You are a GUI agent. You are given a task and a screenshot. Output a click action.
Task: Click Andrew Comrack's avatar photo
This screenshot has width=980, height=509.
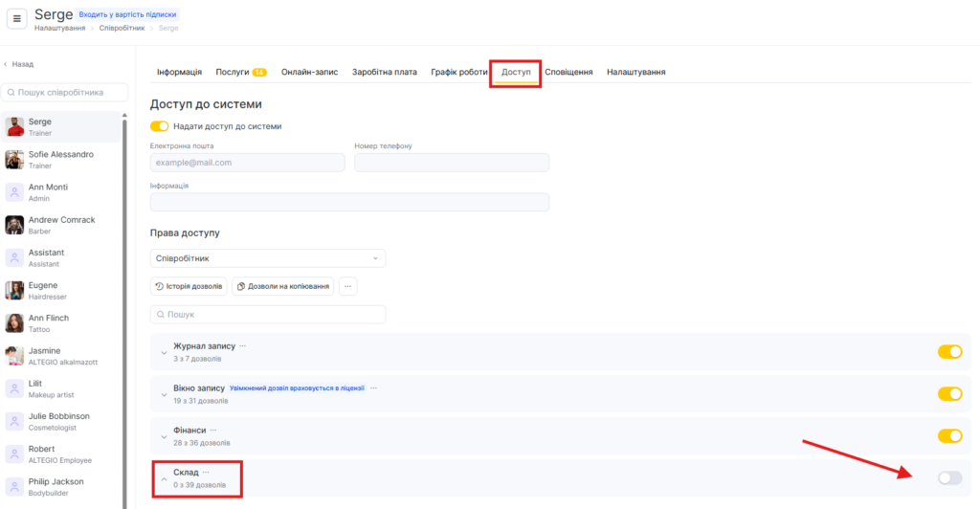tap(14, 225)
